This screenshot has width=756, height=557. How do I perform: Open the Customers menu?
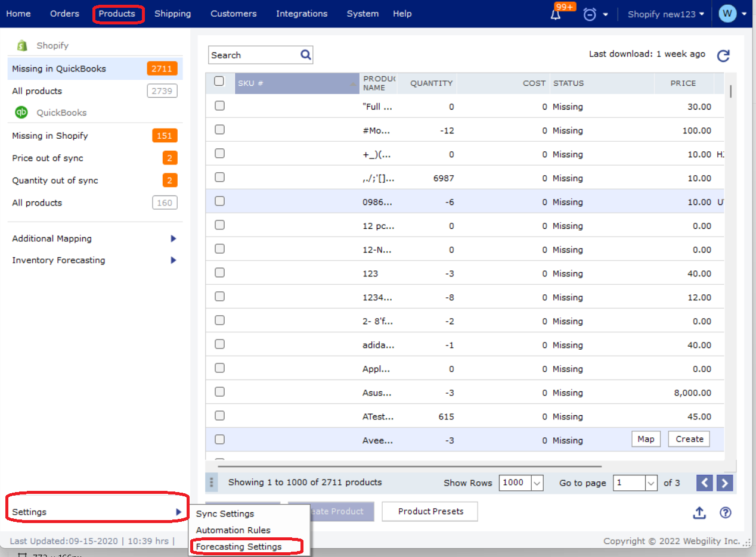click(x=234, y=13)
